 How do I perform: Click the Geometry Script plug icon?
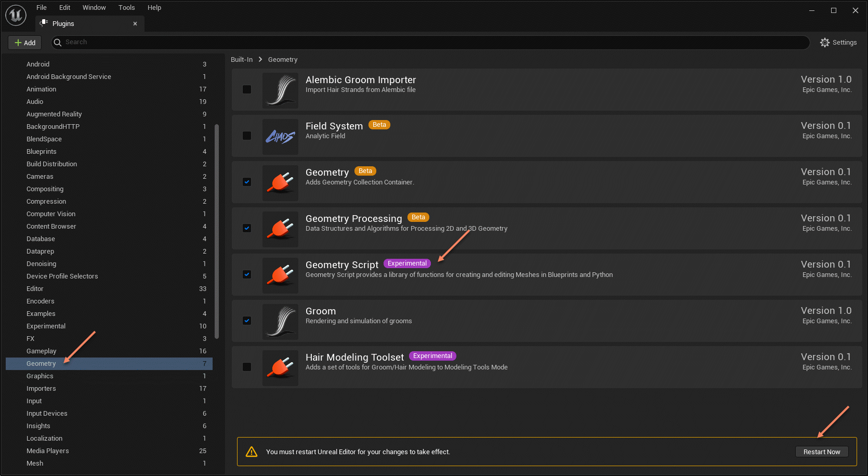coord(280,275)
